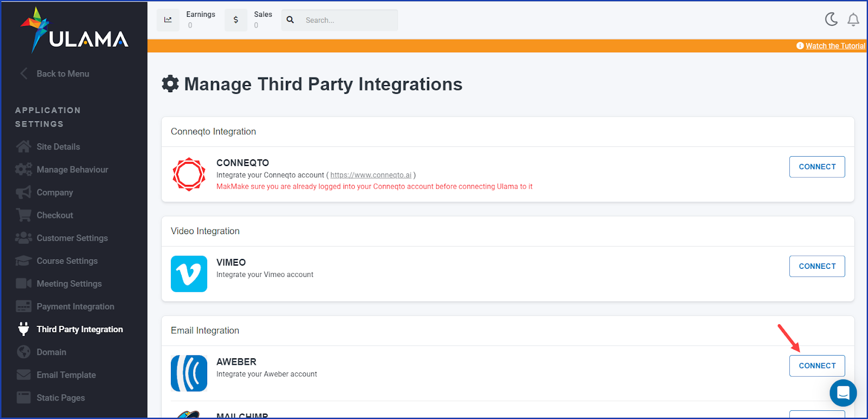This screenshot has width=868, height=419.
Task: Open Email Template settings
Action: pyautogui.click(x=66, y=375)
